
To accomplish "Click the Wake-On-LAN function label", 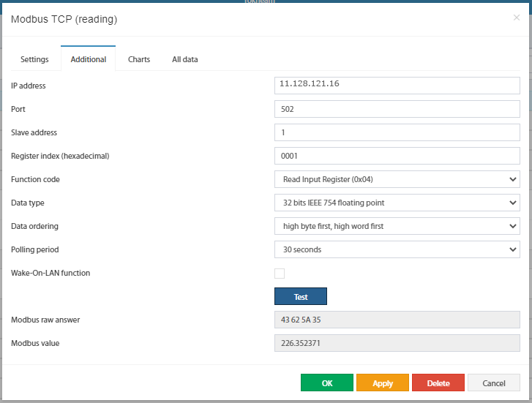I will click(50, 273).
